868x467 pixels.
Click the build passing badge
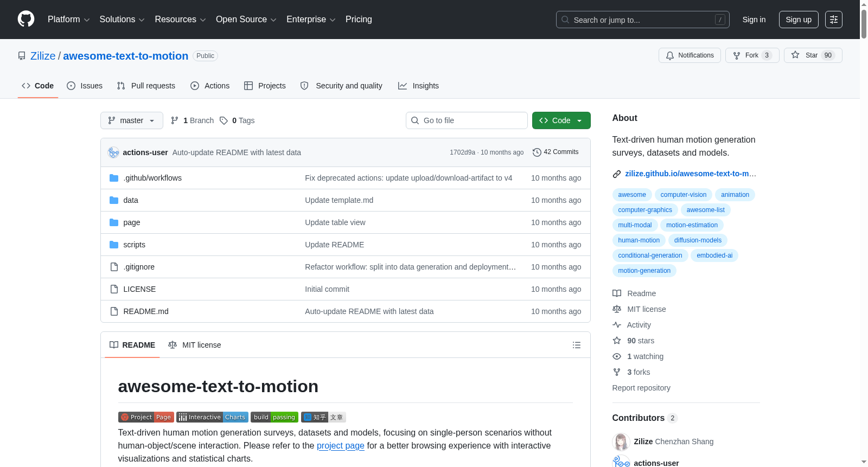point(275,417)
